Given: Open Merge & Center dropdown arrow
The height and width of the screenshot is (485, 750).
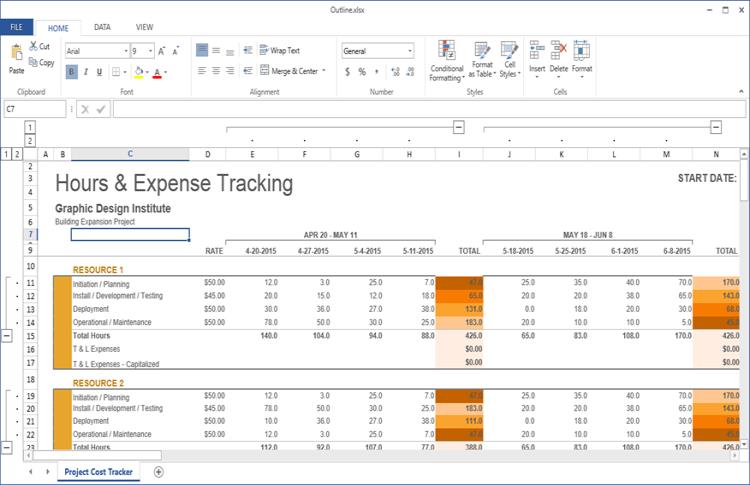Looking at the screenshot, I should [x=324, y=71].
